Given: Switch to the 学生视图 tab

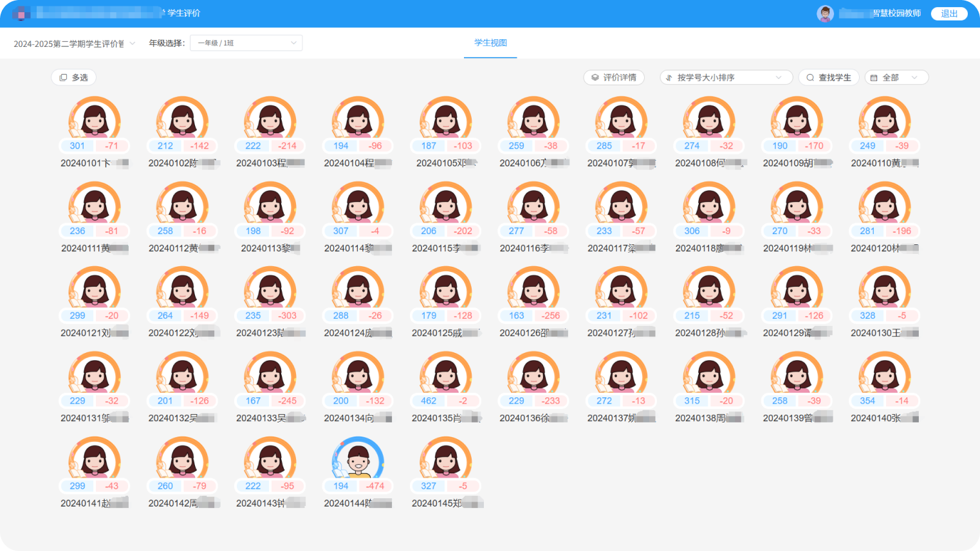Looking at the screenshot, I should click(490, 43).
